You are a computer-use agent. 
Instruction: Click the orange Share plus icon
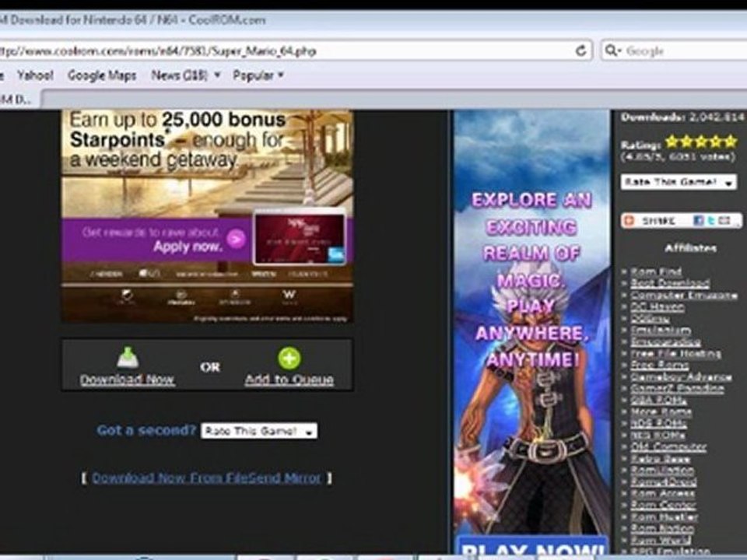tap(630, 221)
